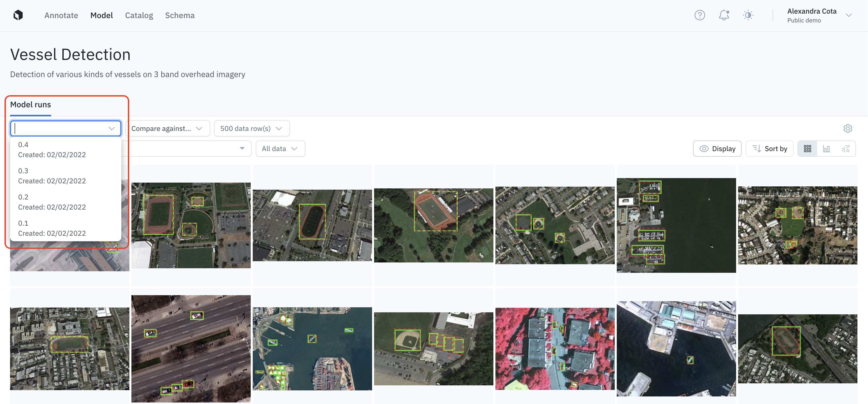Select model run 0.4 option

(x=65, y=150)
